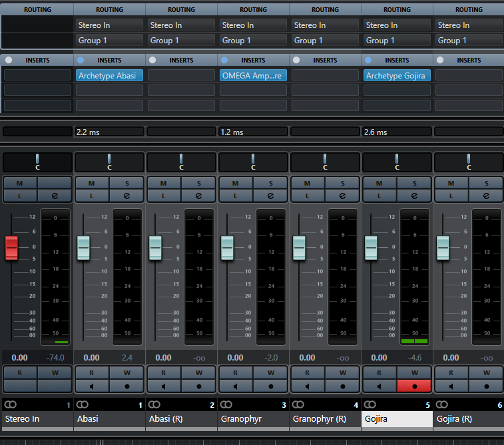Screen dimensions: 504x445
Task: Solo the Gojira channel
Action: (414, 183)
